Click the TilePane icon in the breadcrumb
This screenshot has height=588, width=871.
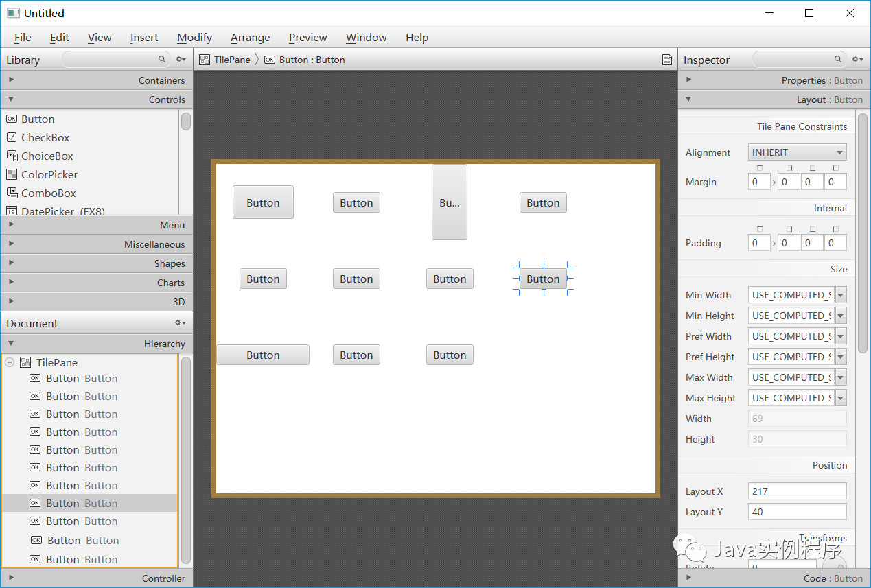coord(205,60)
